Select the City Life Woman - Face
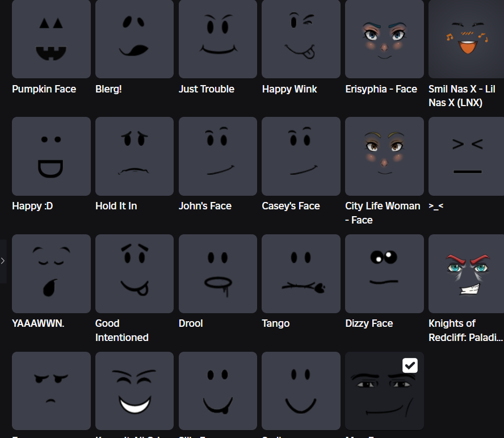This screenshot has height=438, width=504. [384, 156]
